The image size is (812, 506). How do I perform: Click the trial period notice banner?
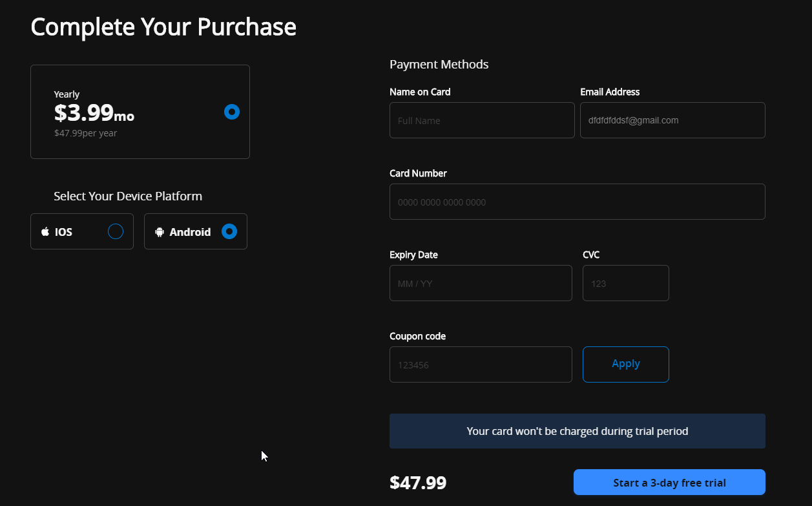tap(577, 431)
